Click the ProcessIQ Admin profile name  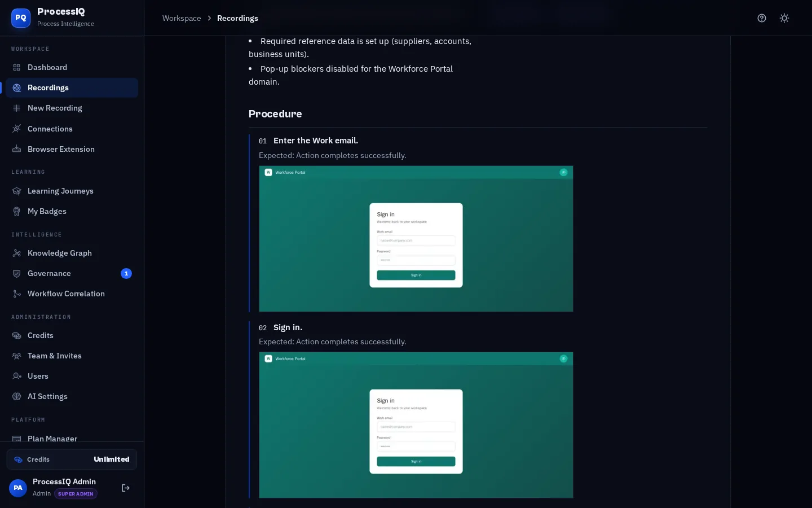pos(64,481)
